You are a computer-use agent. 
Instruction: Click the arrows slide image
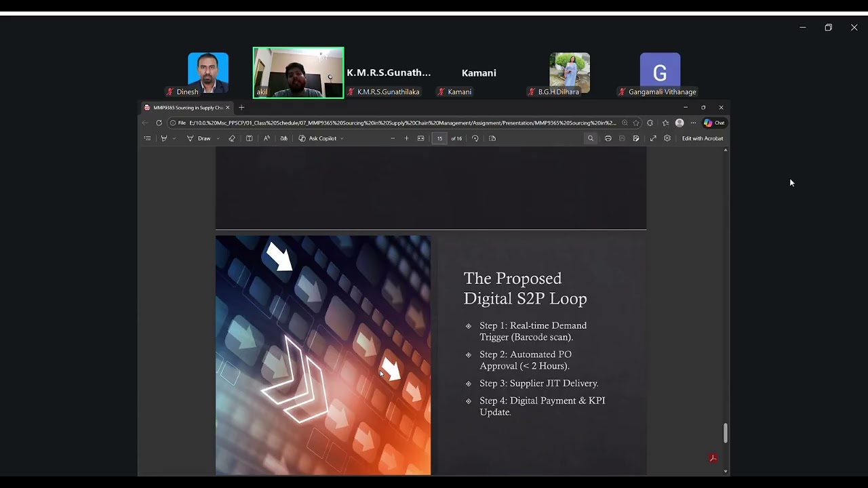pyautogui.click(x=323, y=355)
